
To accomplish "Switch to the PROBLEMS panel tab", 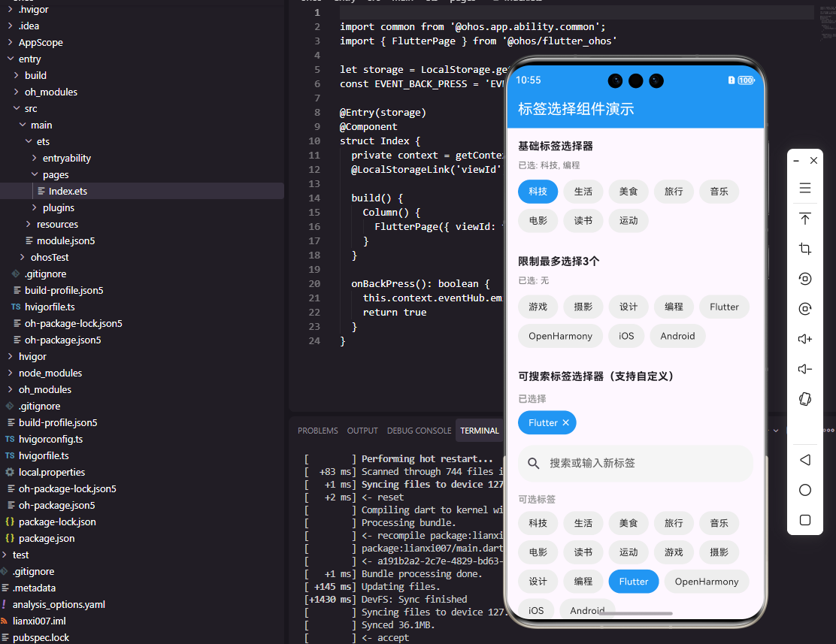I will [318, 431].
